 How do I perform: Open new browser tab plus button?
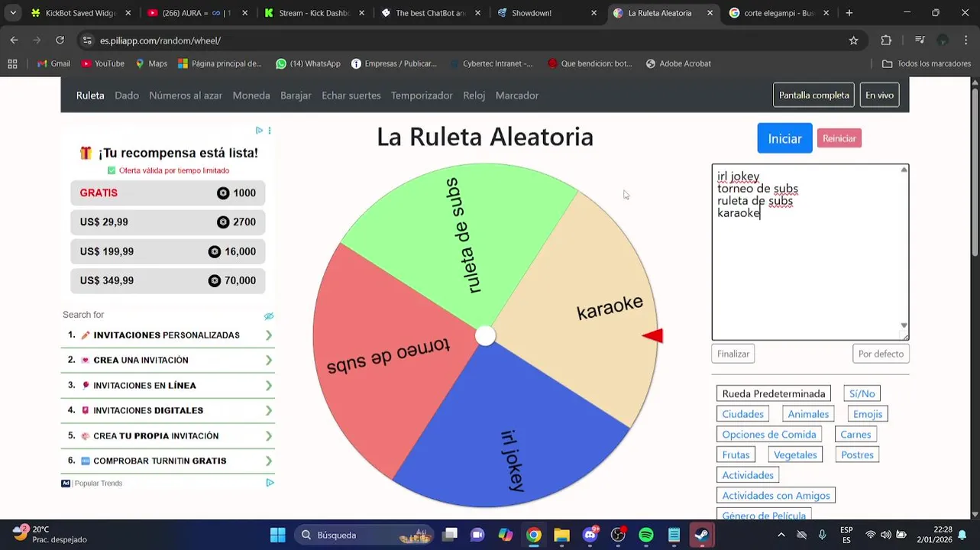click(849, 13)
